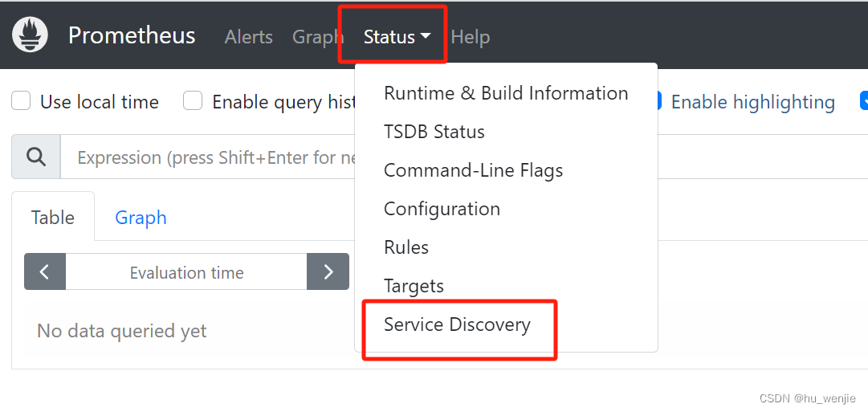
Task: Open the Configuration menu entry
Action: pyautogui.click(x=506, y=209)
